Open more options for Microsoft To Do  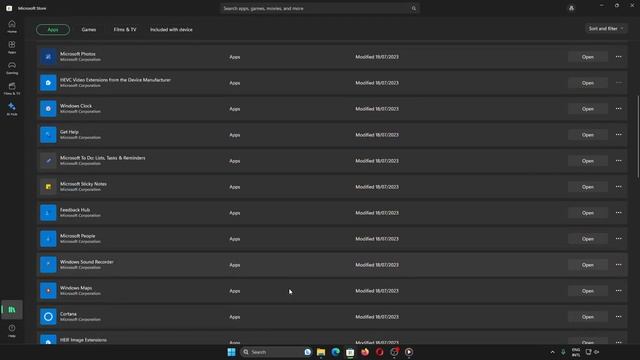pyautogui.click(x=618, y=161)
